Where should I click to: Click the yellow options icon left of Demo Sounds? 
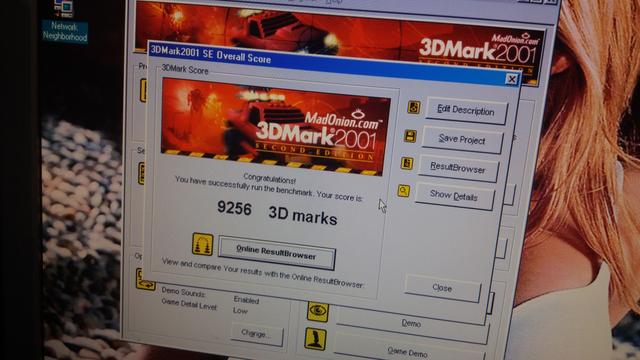(145, 280)
